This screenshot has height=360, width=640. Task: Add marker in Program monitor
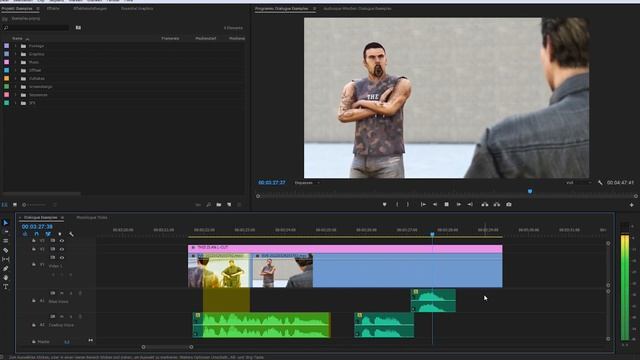point(384,204)
